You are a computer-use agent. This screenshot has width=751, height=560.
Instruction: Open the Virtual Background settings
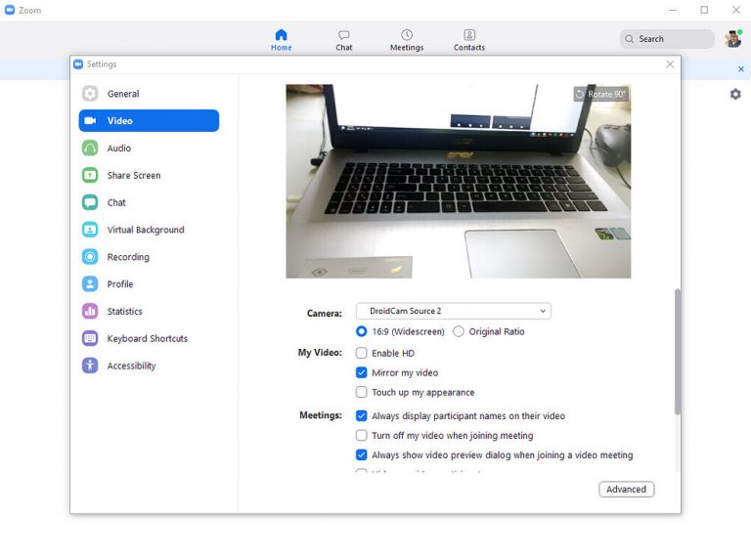point(145,230)
